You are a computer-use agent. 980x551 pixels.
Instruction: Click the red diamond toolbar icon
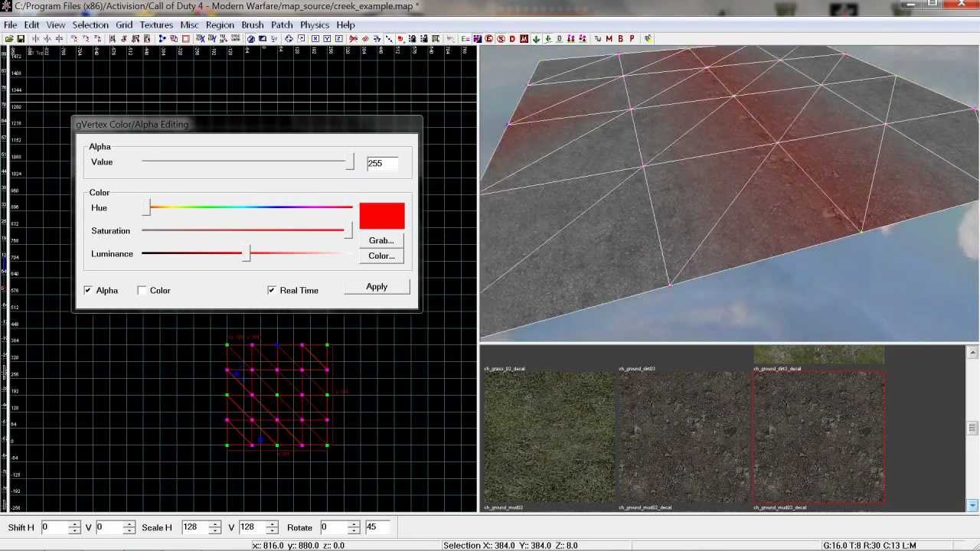pyautogui.click(x=365, y=39)
